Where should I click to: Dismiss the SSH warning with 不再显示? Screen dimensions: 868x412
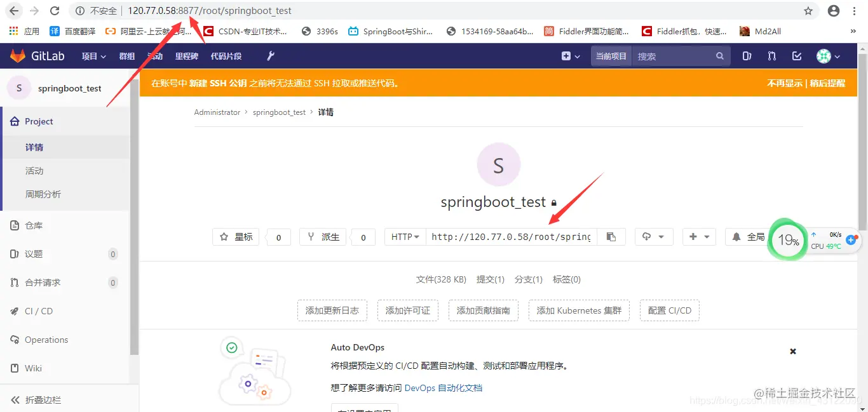786,83
